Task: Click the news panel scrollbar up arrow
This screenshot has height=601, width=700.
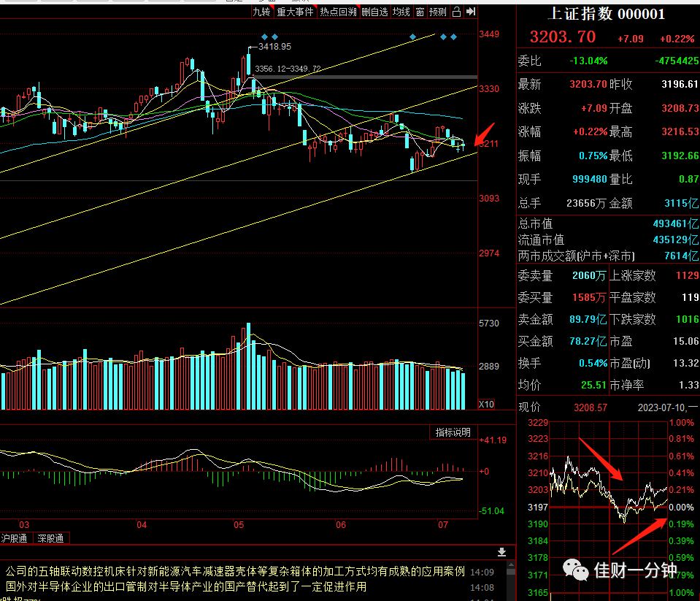Action: (511, 565)
